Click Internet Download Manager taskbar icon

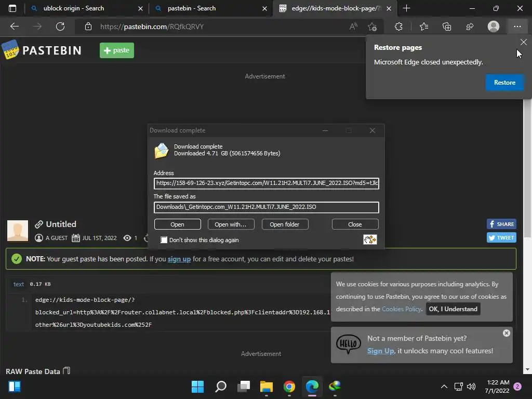[x=335, y=386]
